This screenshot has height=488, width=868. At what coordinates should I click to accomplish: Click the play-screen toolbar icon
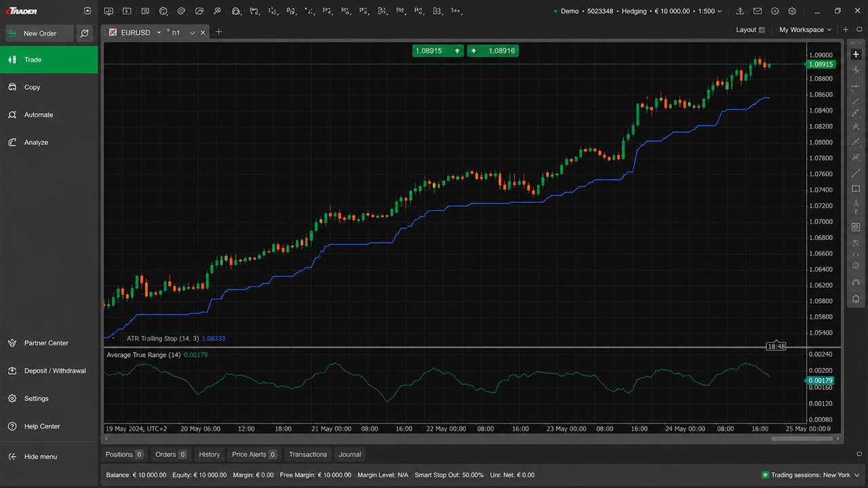pyautogui.click(x=127, y=11)
